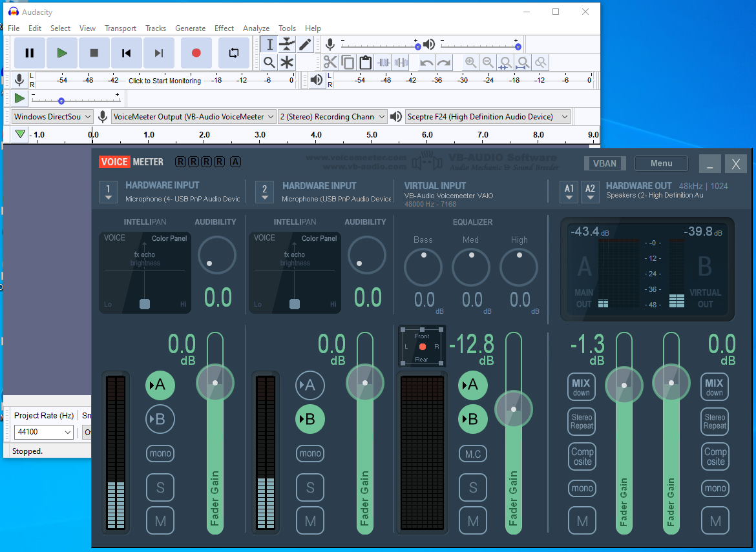Toggle bus B on Hardware Input 2

[x=310, y=419]
